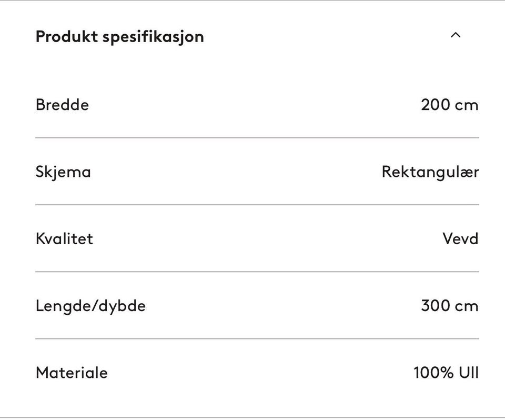Select the Vevd quality value
The width and height of the screenshot is (505, 420).
pos(460,238)
